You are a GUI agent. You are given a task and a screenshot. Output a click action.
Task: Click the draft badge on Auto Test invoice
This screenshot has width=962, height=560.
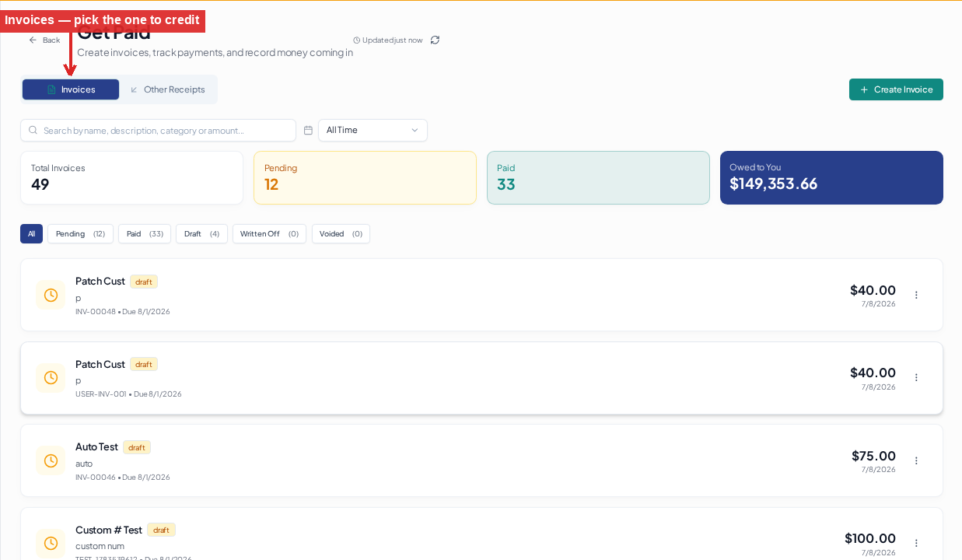pyautogui.click(x=137, y=447)
